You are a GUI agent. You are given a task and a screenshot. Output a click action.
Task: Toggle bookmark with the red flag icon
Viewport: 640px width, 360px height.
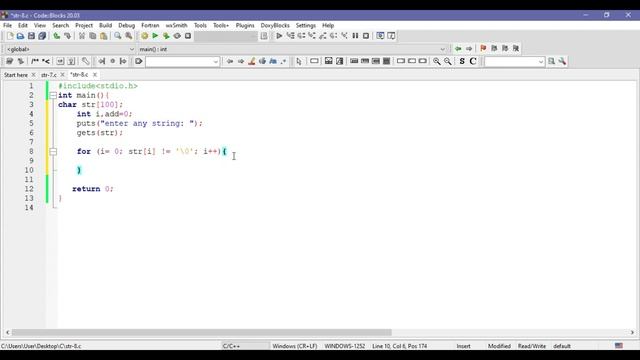point(483,49)
